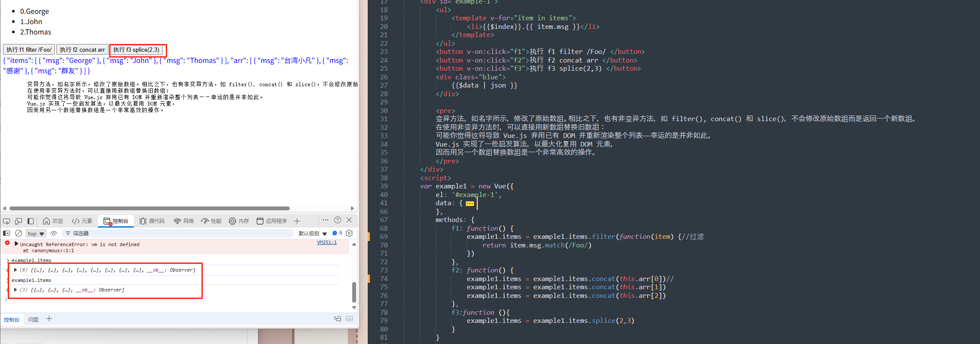The height and width of the screenshot is (344, 980).
Task: Click the drawer undock icon at bottom right
Action: click(338, 319)
